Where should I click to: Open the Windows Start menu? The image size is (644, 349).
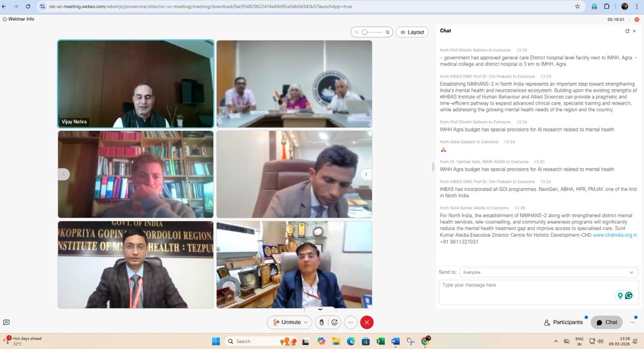tap(216, 341)
